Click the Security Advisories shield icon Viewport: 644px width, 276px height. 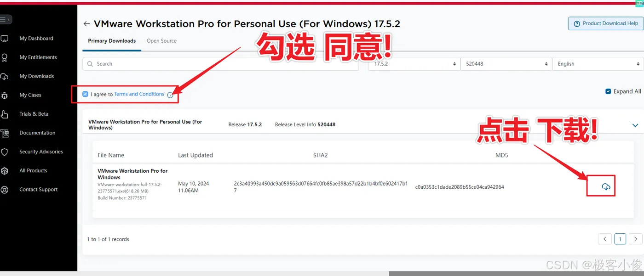coord(4,152)
